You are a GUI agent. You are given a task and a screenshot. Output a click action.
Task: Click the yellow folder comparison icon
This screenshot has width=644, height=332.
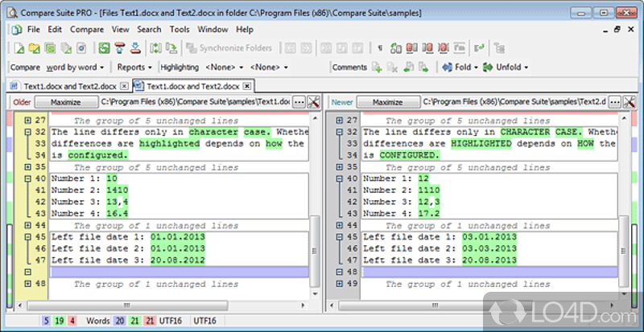click(35, 48)
